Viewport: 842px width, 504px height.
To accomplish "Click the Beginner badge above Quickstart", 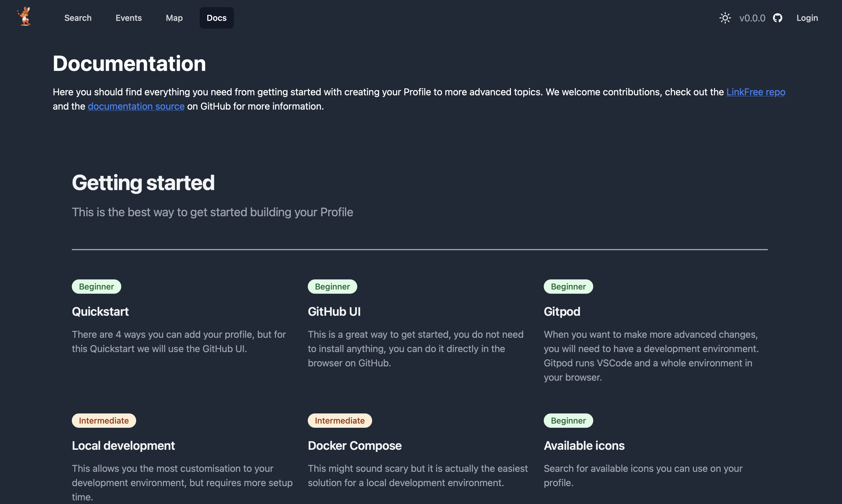I will point(97,287).
